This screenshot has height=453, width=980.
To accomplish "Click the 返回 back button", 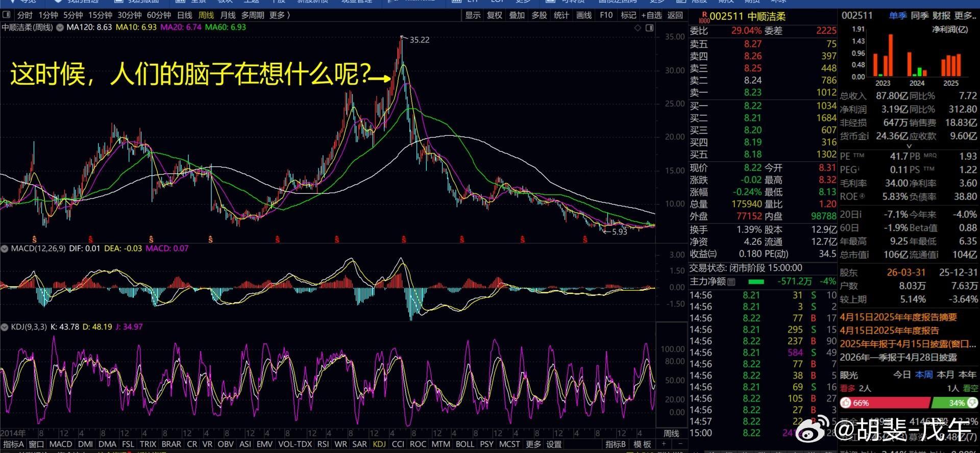I will [675, 15].
